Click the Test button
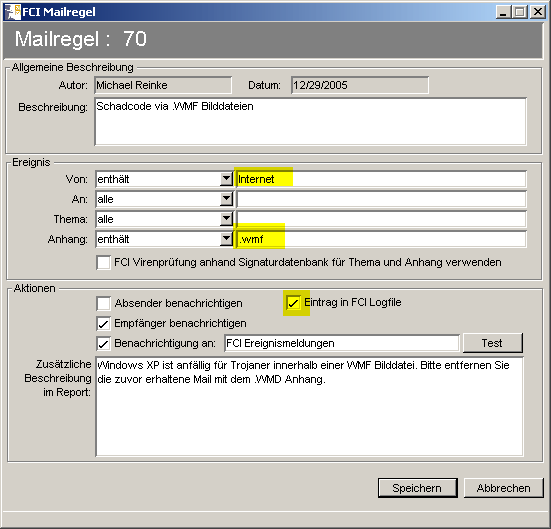The image size is (551, 529). point(493,343)
